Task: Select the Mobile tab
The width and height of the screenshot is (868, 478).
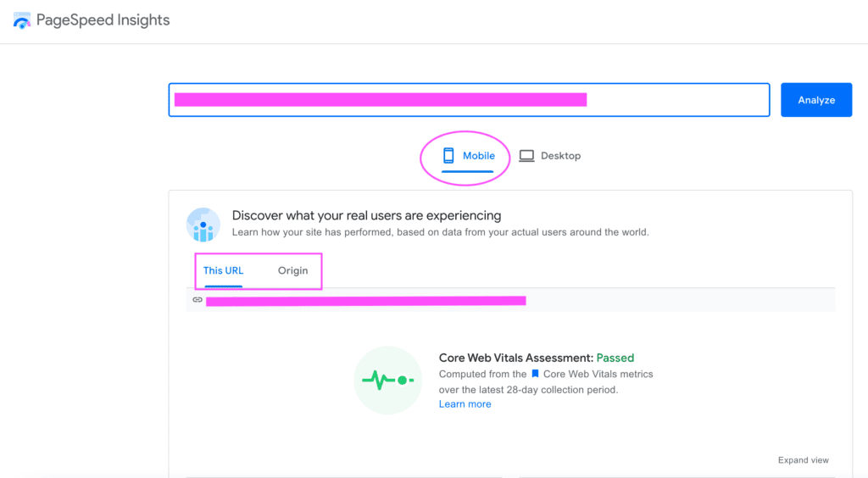Action: [468, 156]
